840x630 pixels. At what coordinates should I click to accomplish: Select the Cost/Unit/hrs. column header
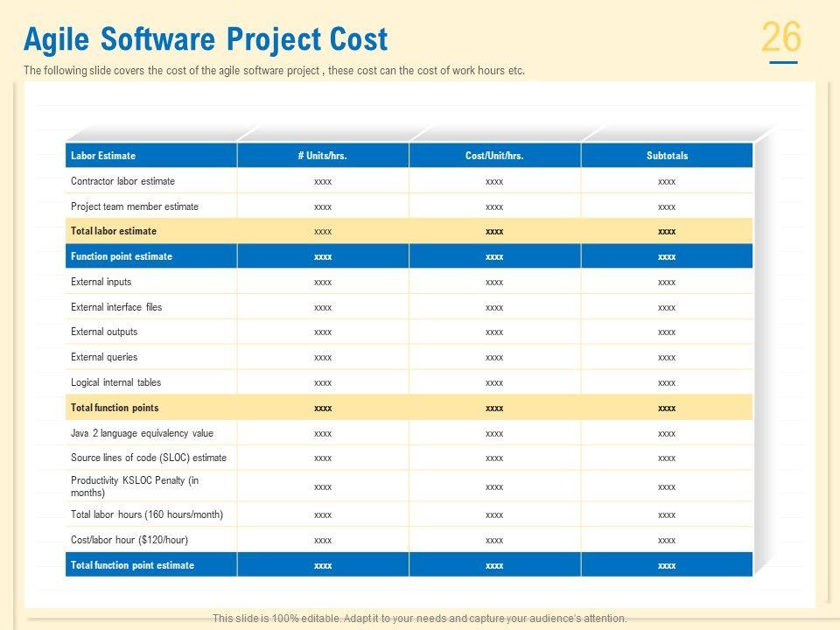pos(494,156)
